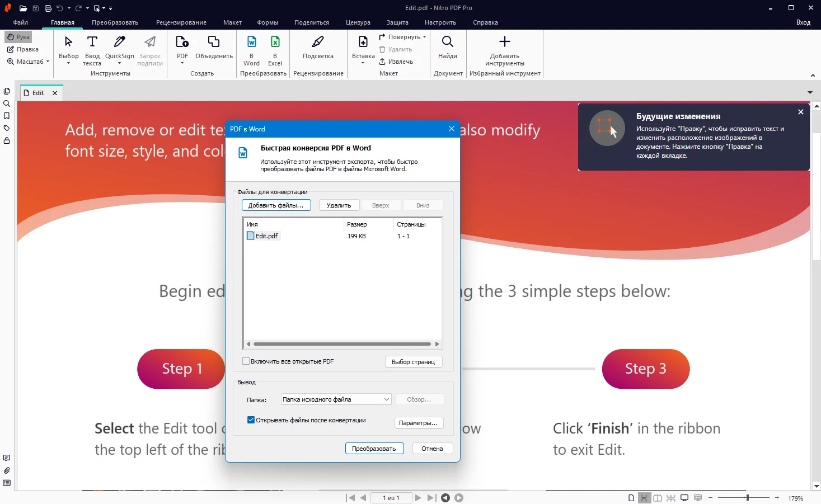Uncheck 'Открывать файлы после конвертации' option
Image resolution: width=821 pixels, height=504 pixels.
(x=251, y=420)
